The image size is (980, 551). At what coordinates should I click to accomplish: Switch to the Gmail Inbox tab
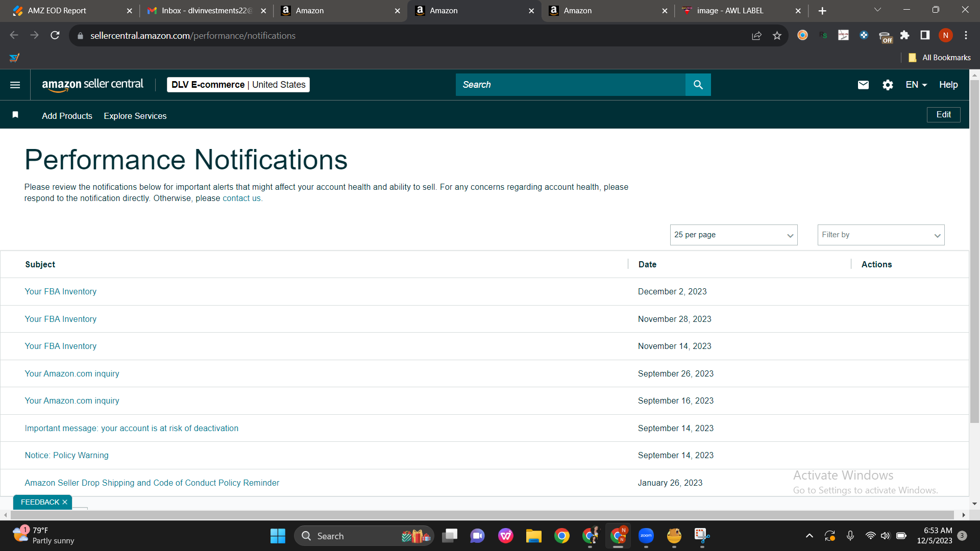[x=207, y=11]
